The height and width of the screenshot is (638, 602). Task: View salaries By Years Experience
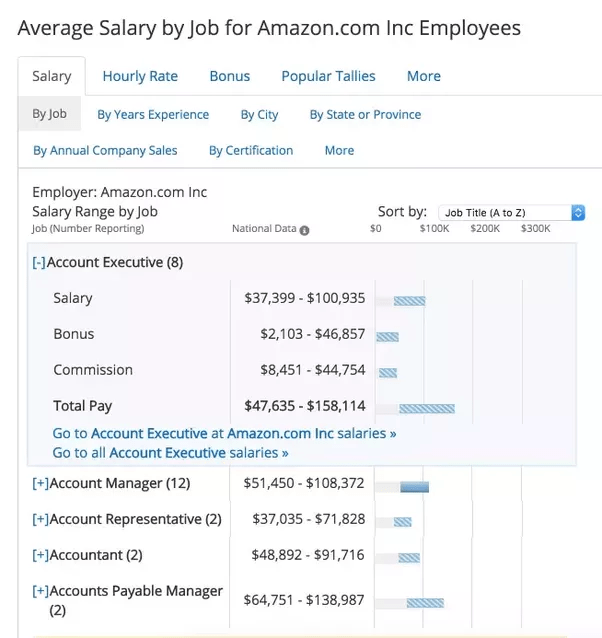(x=153, y=115)
